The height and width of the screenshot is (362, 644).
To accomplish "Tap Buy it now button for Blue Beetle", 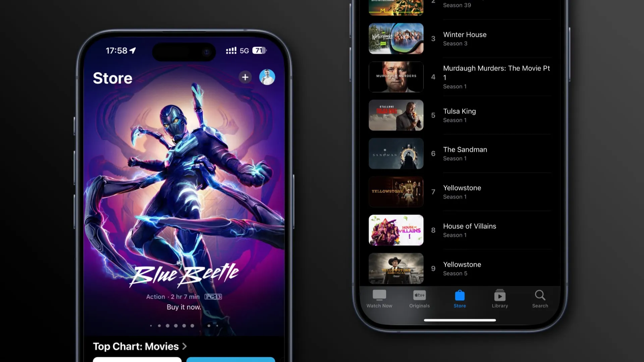I will (x=183, y=307).
